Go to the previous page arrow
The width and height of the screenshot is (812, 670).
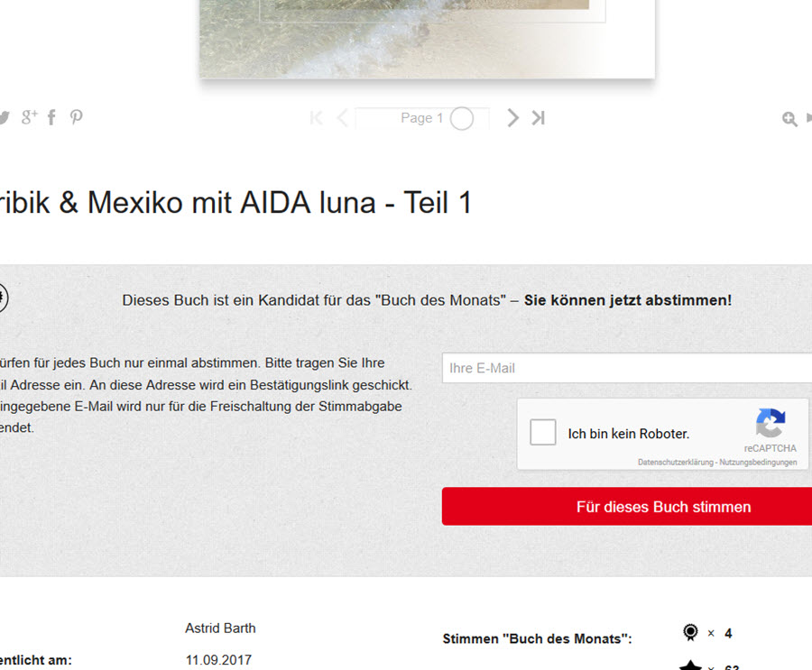342,118
